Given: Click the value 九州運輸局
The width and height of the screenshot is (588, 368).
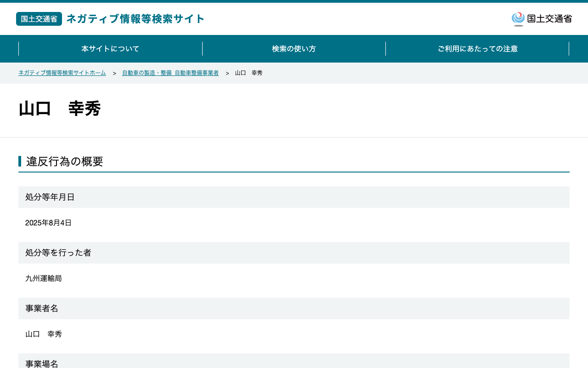Looking at the screenshot, I should tap(44, 278).
